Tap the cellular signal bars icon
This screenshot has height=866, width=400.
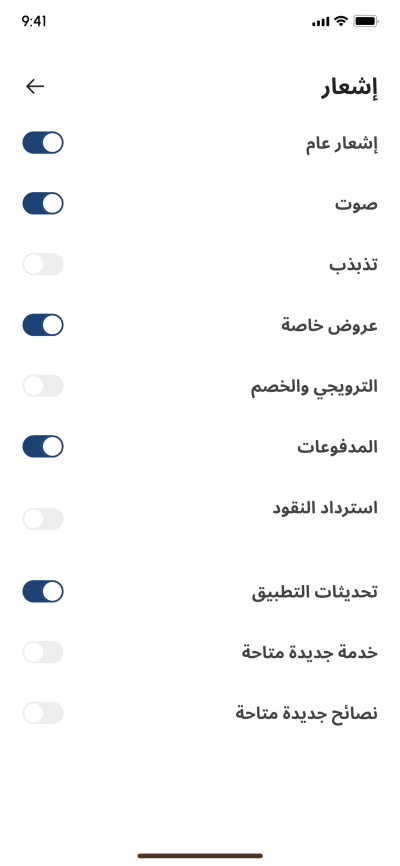(x=320, y=22)
